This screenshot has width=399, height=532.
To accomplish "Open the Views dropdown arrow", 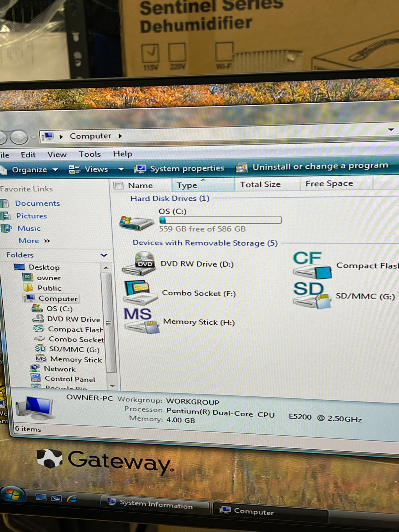I will pos(121,169).
